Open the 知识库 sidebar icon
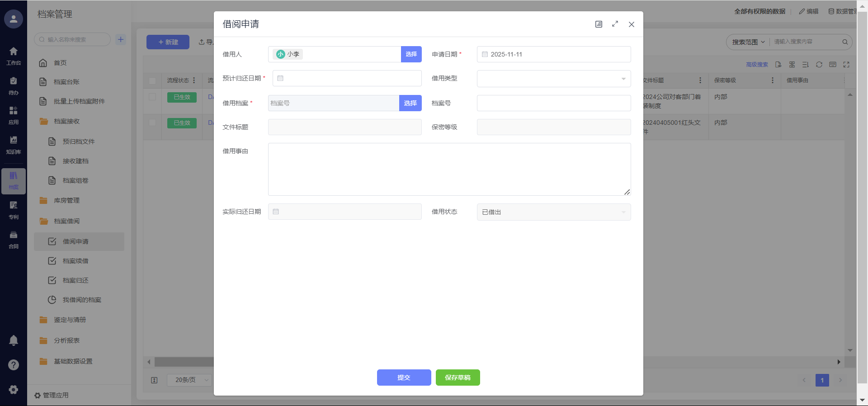Viewport: 868px width, 406px height. [14, 145]
